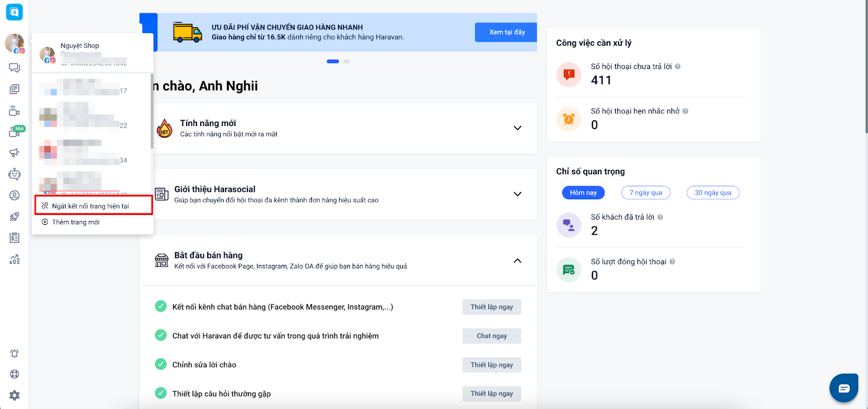Select the blurred page row ending in 17

click(92, 87)
